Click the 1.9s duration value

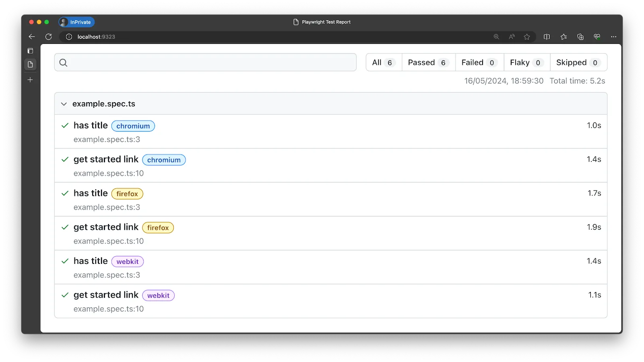594,227
